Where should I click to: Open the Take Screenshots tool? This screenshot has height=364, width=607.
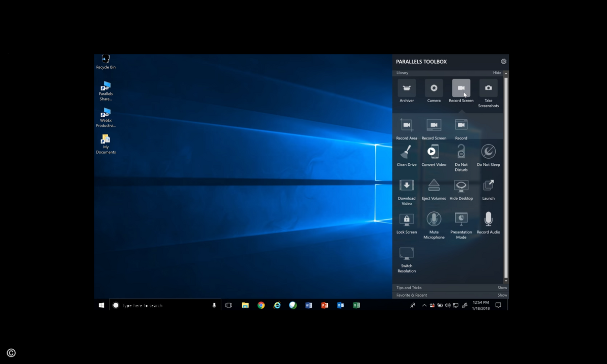click(x=488, y=94)
